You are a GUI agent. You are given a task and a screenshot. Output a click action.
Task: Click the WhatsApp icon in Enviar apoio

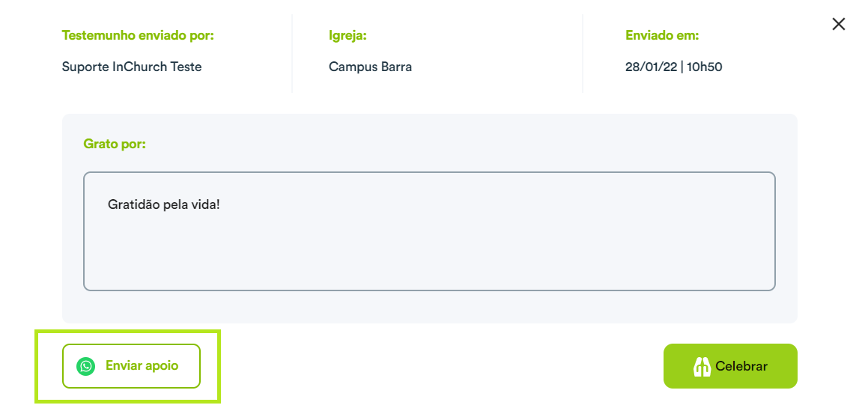pos(86,366)
